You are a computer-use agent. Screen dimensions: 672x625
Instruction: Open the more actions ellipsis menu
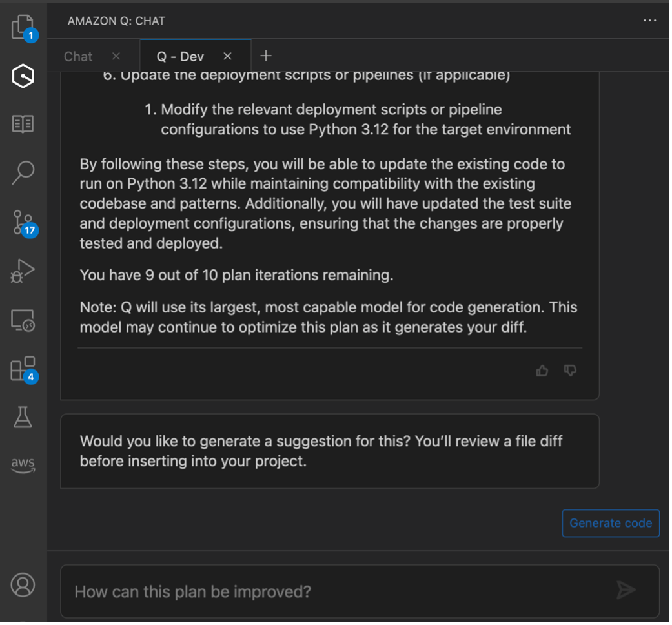click(649, 20)
